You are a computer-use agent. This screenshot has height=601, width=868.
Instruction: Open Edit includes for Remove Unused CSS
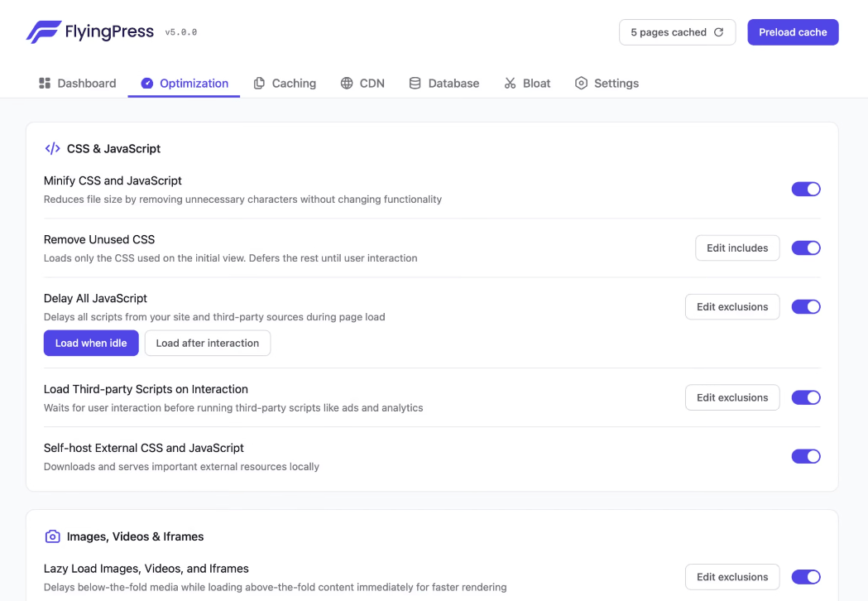pyautogui.click(x=736, y=248)
